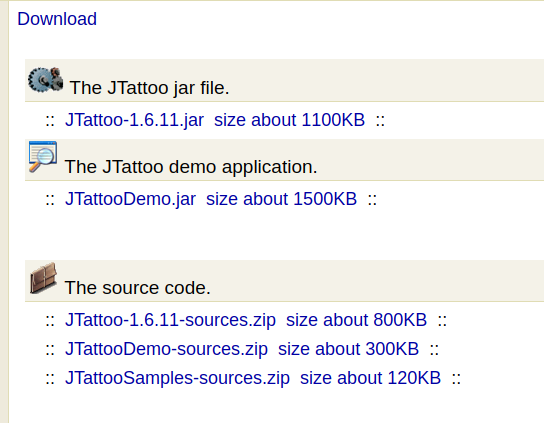This screenshot has width=544, height=423.
Task: Download JTattooDemo.jar demo application
Action: (211, 199)
